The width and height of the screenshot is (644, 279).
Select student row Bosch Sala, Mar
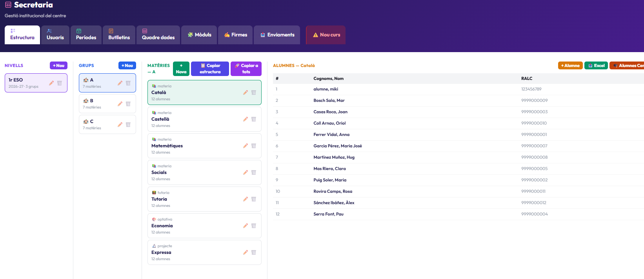coord(458,101)
